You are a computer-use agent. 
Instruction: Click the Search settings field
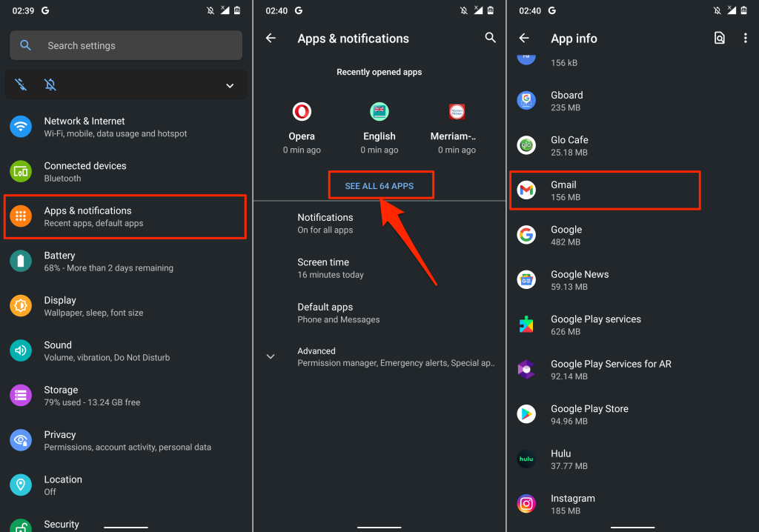126,46
